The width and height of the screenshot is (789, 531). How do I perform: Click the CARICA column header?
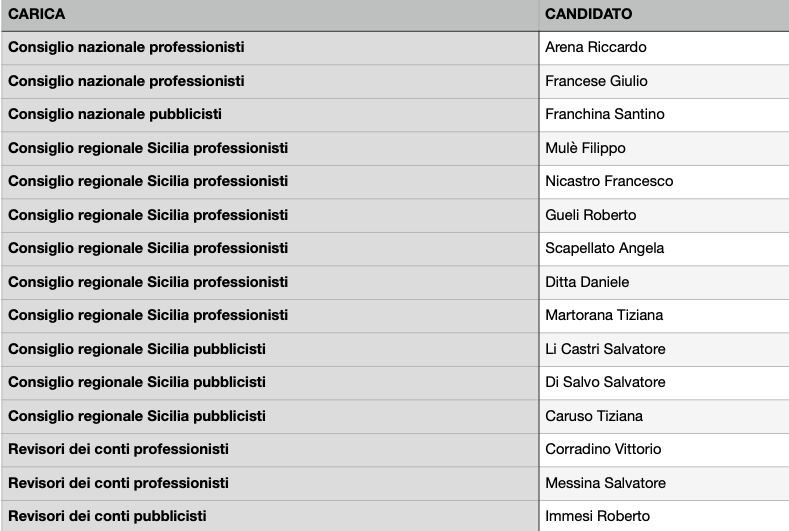coord(37,15)
